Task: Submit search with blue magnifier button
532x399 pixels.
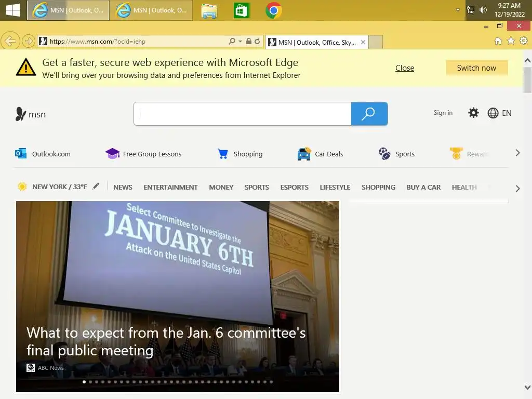Action: click(x=369, y=114)
